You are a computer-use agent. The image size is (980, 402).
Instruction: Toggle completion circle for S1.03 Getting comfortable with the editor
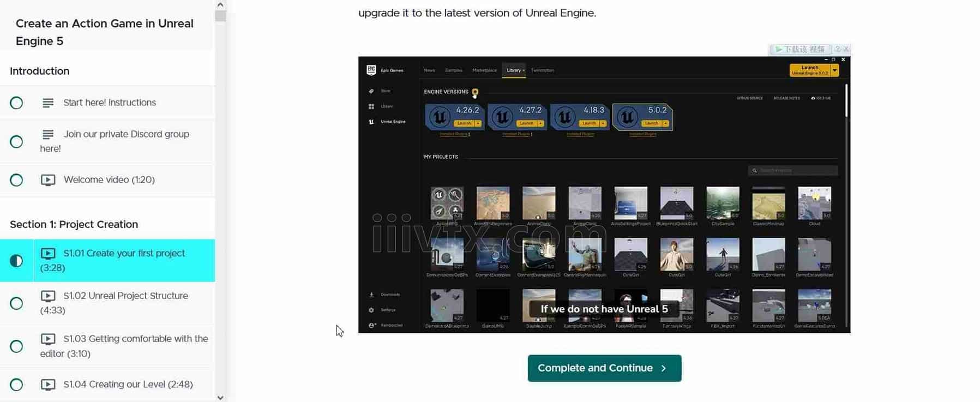(16, 346)
